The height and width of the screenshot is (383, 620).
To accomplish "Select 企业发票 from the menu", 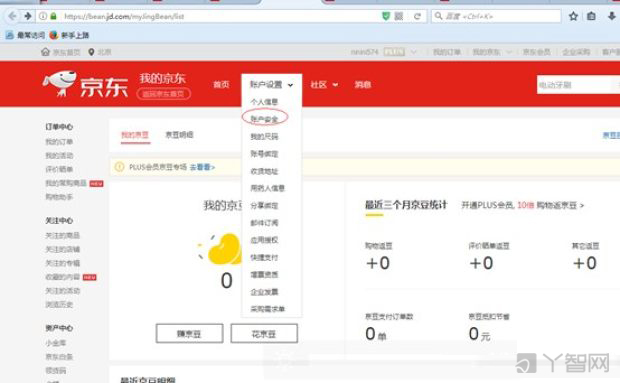I will (264, 292).
